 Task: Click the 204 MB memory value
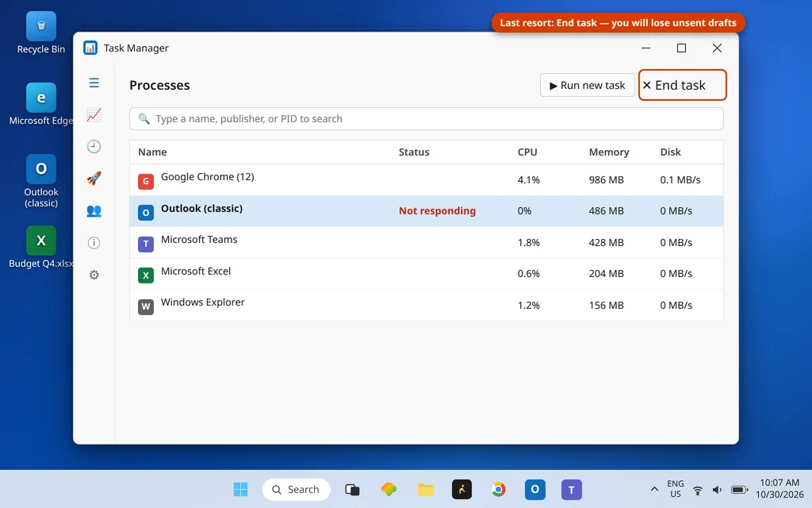click(606, 274)
